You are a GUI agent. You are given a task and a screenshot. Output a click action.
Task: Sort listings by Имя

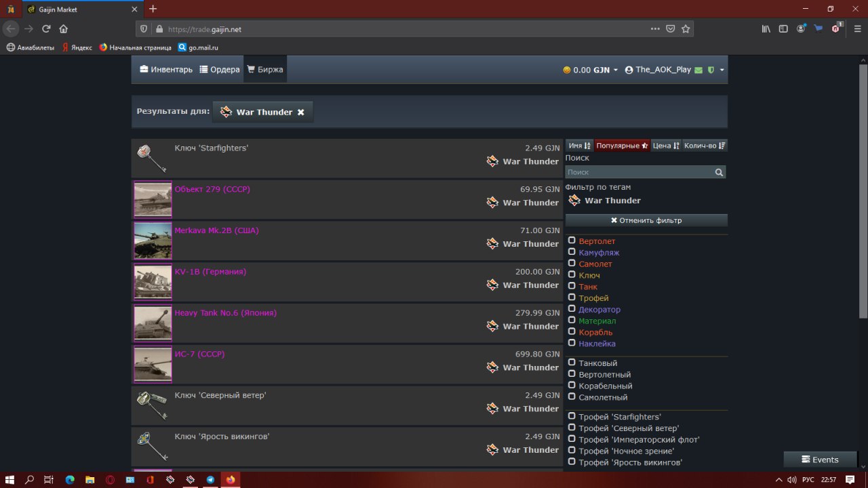[x=579, y=146]
